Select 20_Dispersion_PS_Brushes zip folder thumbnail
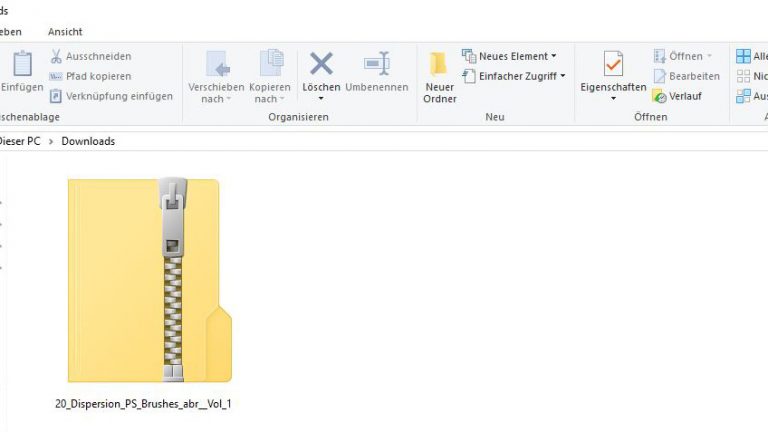Image resolution: width=768 pixels, height=432 pixels. [x=149, y=280]
